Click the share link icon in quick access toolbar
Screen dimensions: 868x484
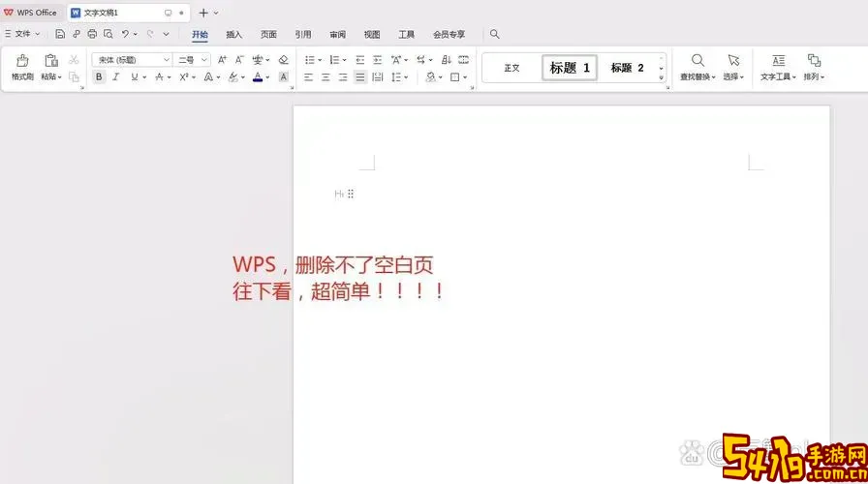(x=77, y=34)
